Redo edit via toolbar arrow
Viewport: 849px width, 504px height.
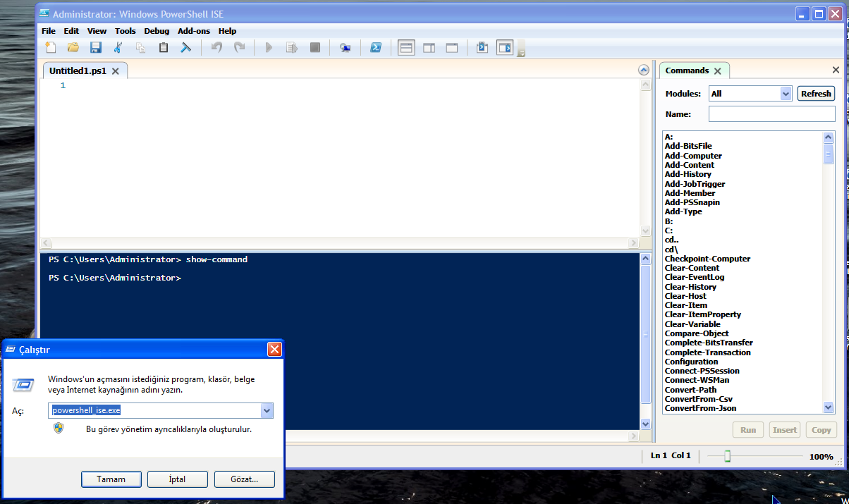(x=240, y=47)
